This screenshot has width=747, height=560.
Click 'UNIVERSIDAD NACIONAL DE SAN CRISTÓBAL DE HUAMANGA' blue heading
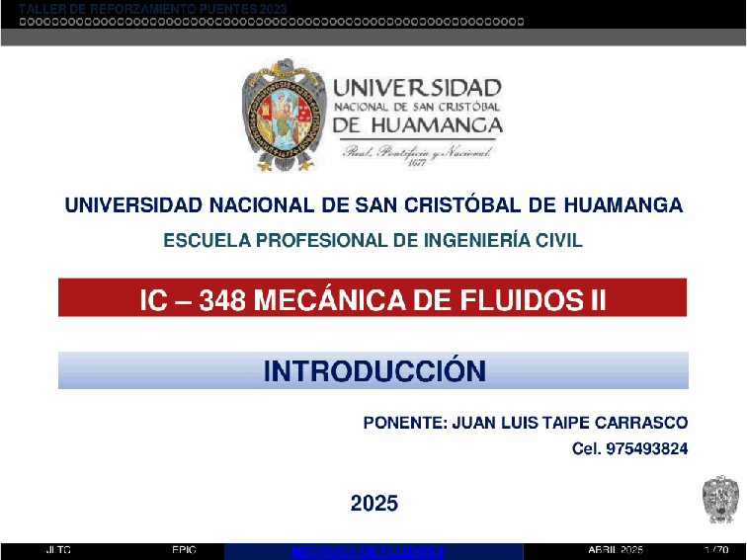click(x=373, y=205)
